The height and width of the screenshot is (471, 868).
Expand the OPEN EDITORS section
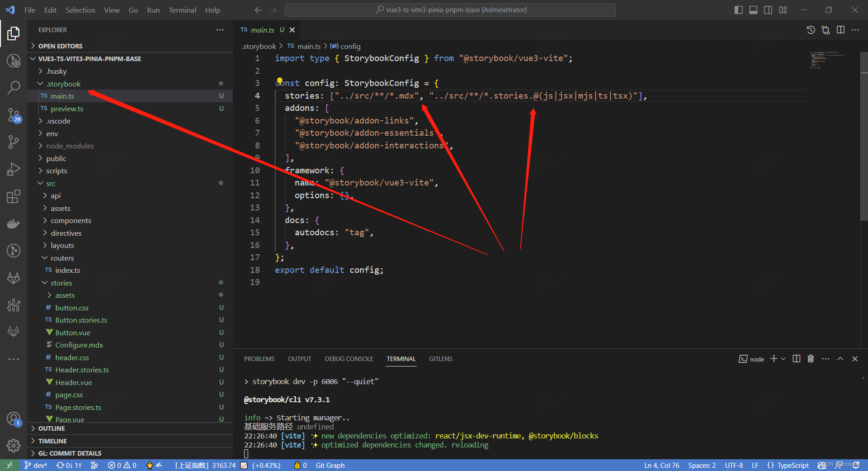[x=130, y=46]
